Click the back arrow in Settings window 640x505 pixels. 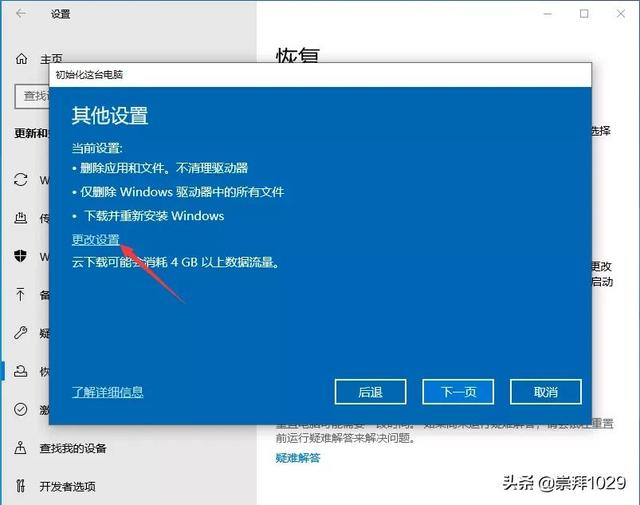(x=21, y=13)
